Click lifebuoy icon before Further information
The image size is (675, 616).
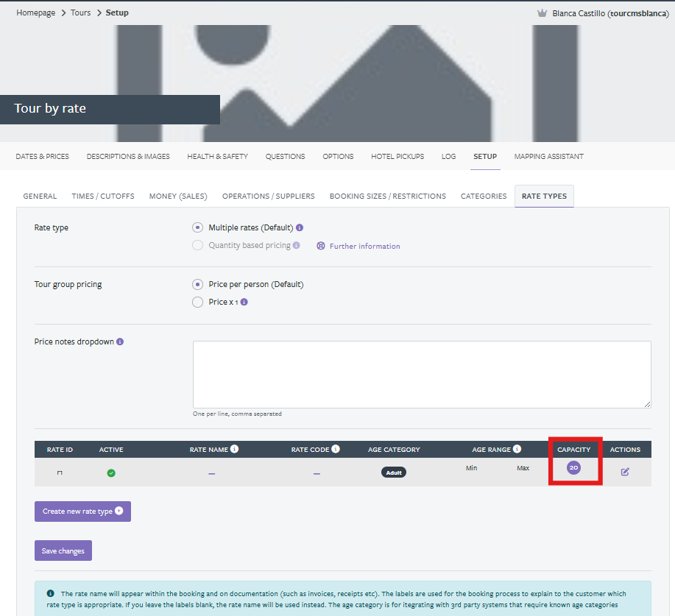pos(321,246)
